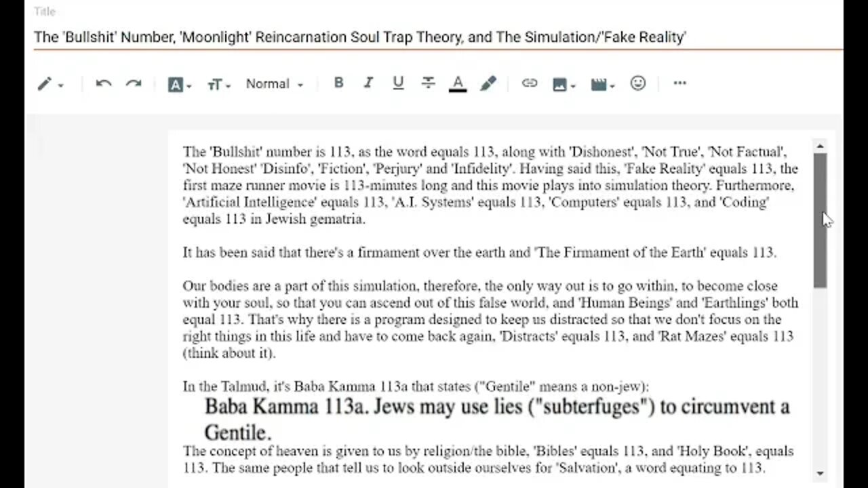Toggle bold formatting

[338, 83]
